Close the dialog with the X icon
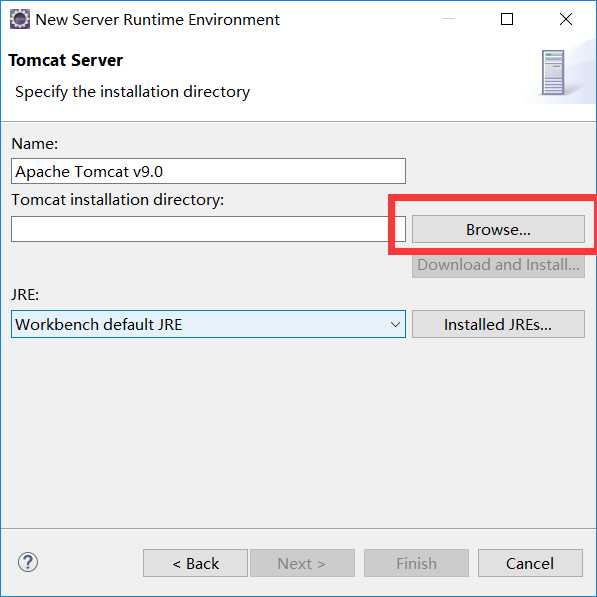Image resolution: width=597 pixels, height=597 pixels. coord(566,19)
